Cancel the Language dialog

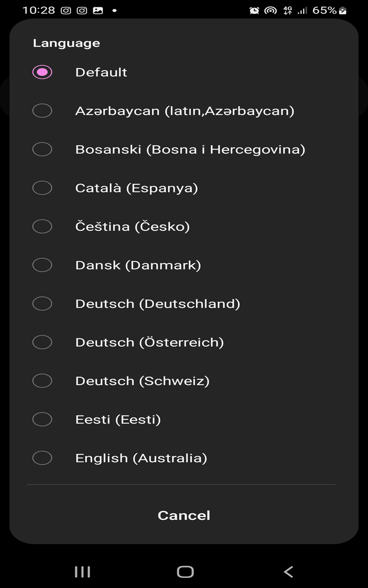184,515
